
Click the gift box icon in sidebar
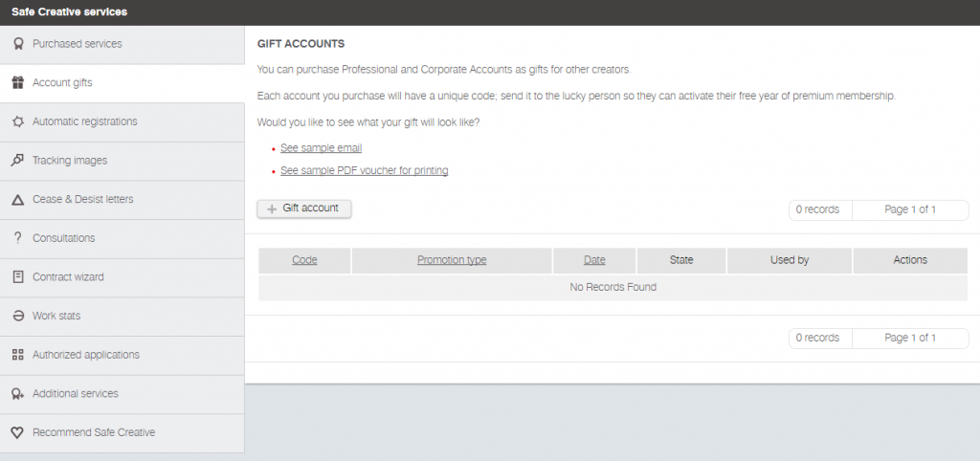(x=17, y=83)
